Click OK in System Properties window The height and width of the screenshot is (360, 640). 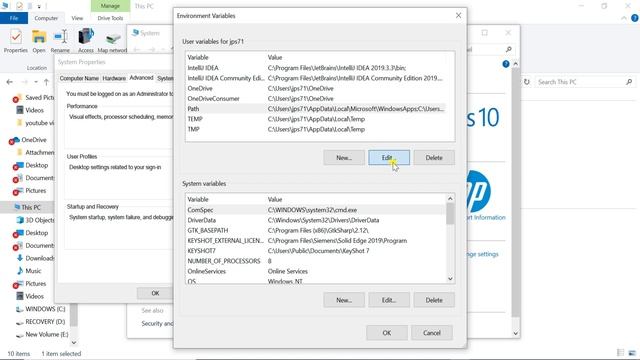pyautogui.click(x=156, y=293)
